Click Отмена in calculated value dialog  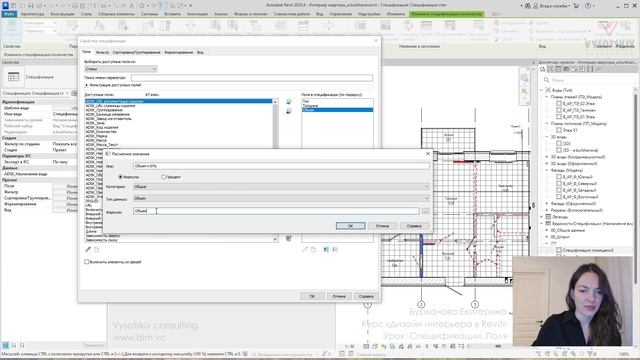(x=382, y=226)
